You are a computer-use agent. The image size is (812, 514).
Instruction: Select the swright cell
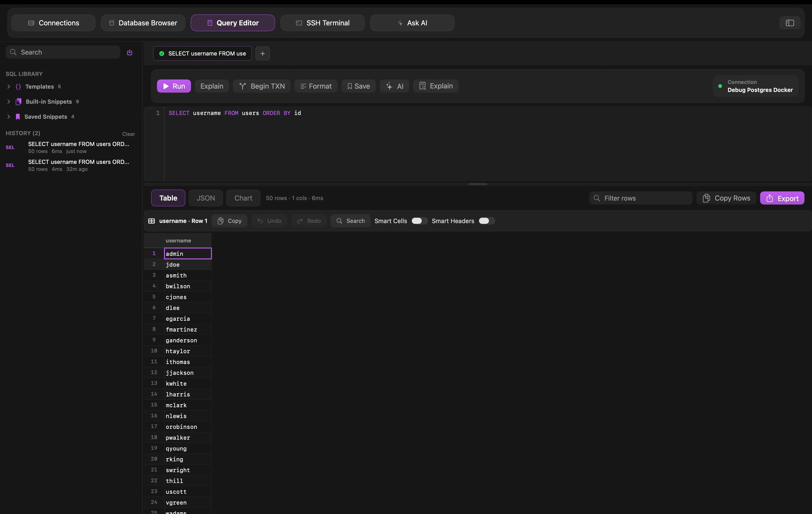(x=188, y=470)
